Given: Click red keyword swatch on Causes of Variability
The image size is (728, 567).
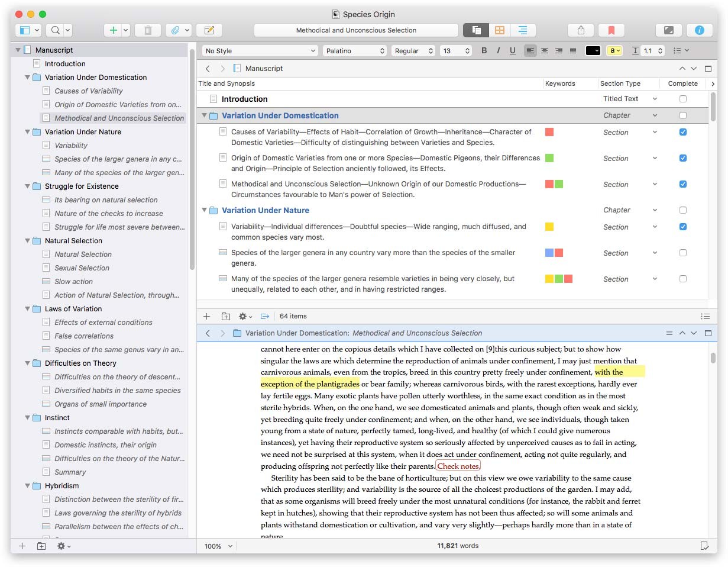Looking at the screenshot, I should point(549,132).
